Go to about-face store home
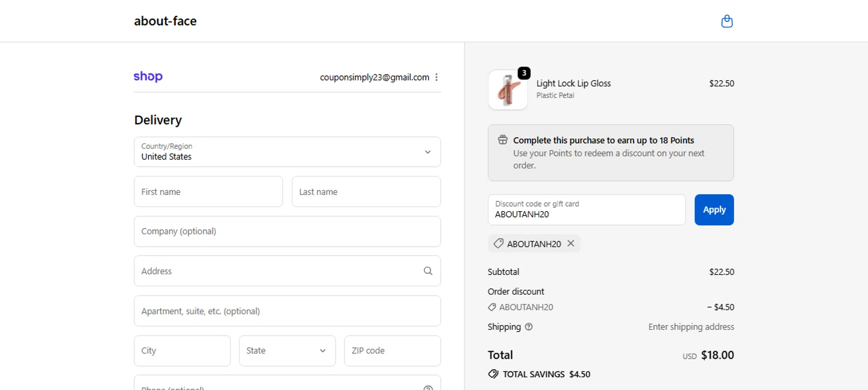Image resolution: width=868 pixels, height=390 pixels. point(165,21)
